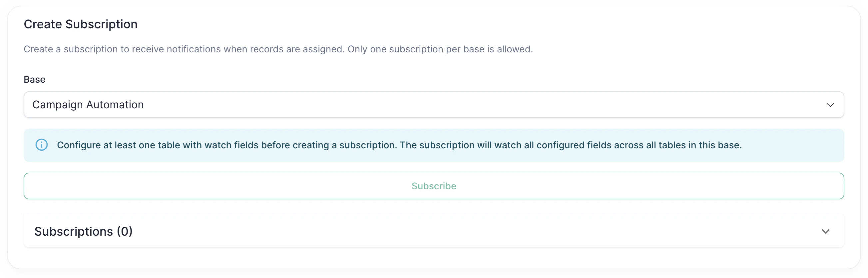Viewport: 868px width, 278px height.
Task: Click the Subscribe button
Action: tap(434, 186)
